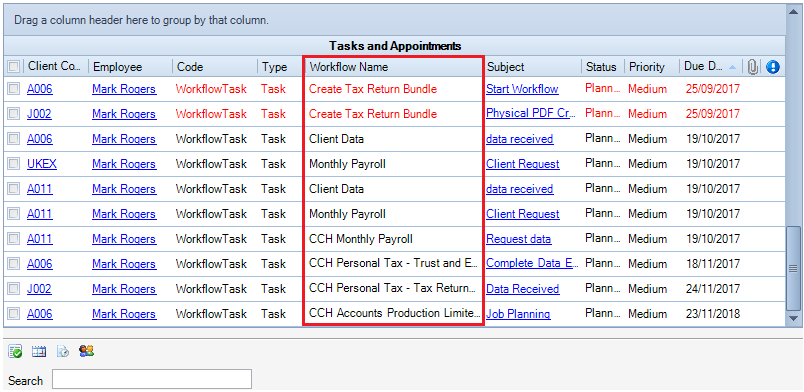Click the CCH Accounts Production Limite... cell
The height and width of the screenshot is (392, 804).
(394, 313)
